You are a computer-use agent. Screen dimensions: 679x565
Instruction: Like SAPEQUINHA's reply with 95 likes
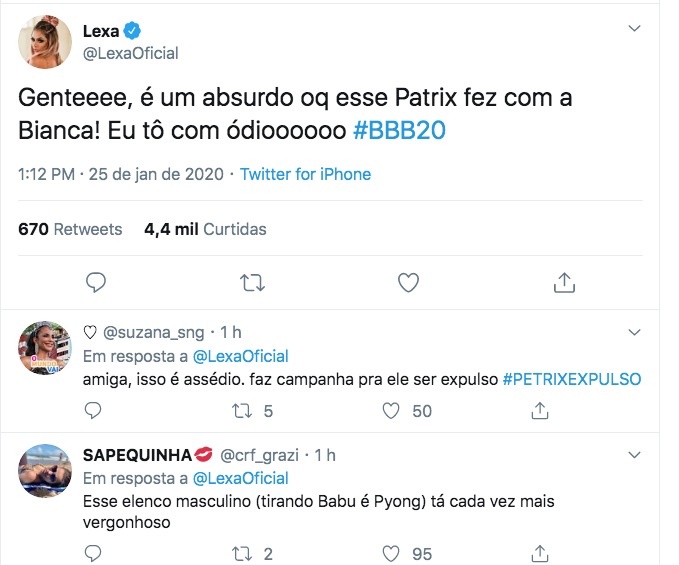click(x=393, y=553)
